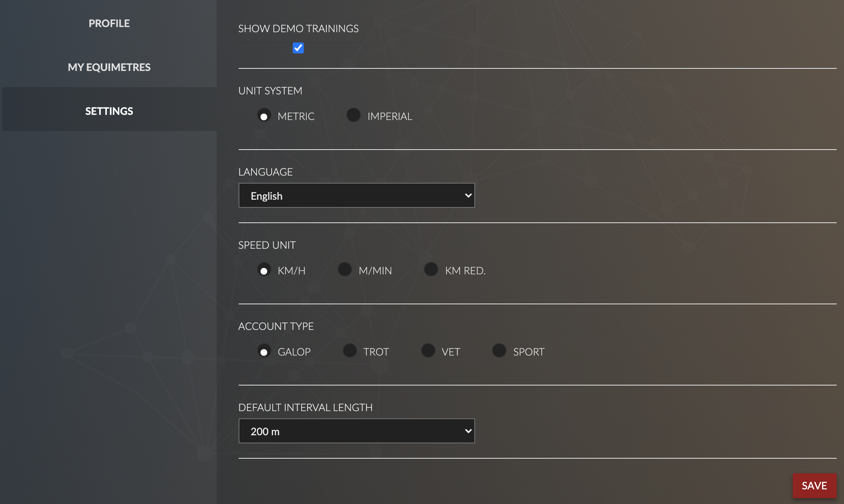Image resolution: width=844 pixels, height=504 pixels.
Task: Choose KM RED. speed unit
Action: [431, 270]
